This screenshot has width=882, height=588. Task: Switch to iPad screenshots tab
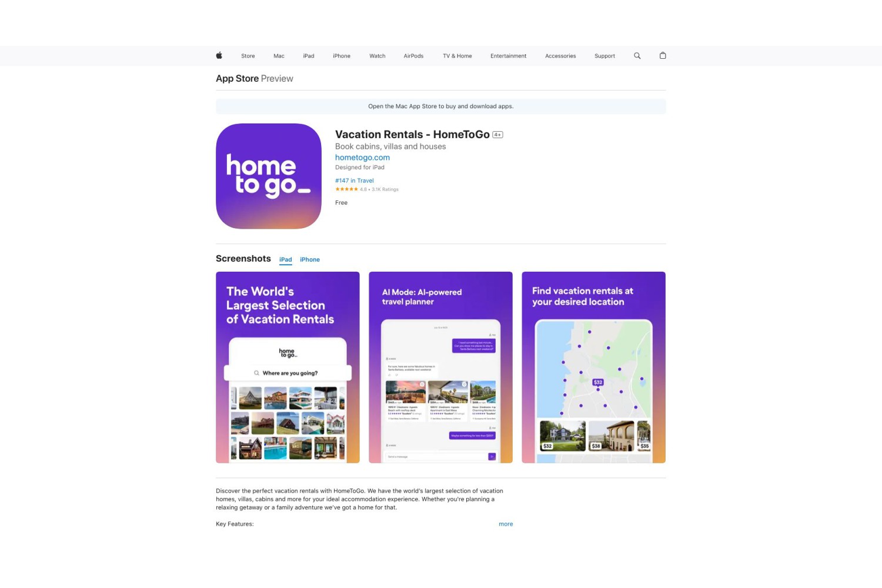pyautogui.click(x=286, y=259)
